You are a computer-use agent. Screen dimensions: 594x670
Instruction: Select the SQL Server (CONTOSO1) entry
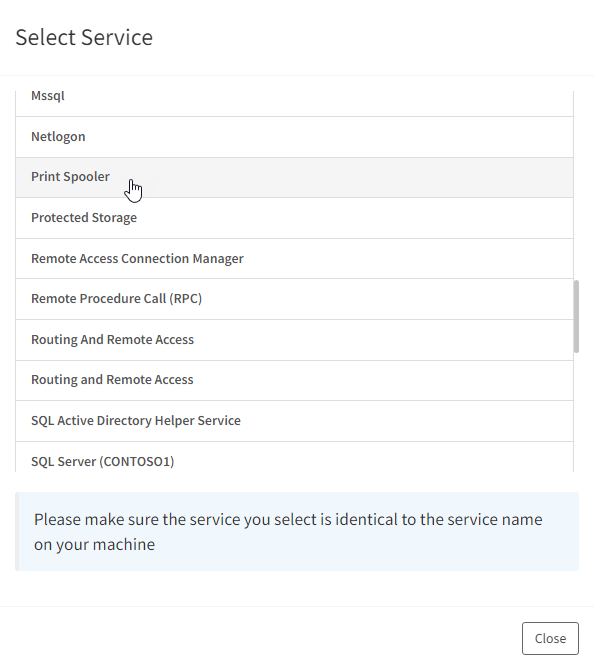click(x=294, y=457)
